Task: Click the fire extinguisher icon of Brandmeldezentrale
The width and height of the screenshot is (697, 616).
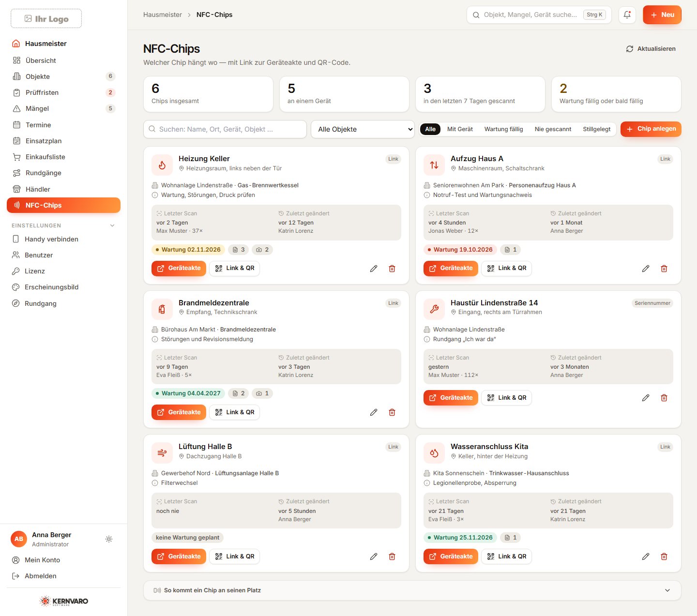Action: [x=162, y=309]
